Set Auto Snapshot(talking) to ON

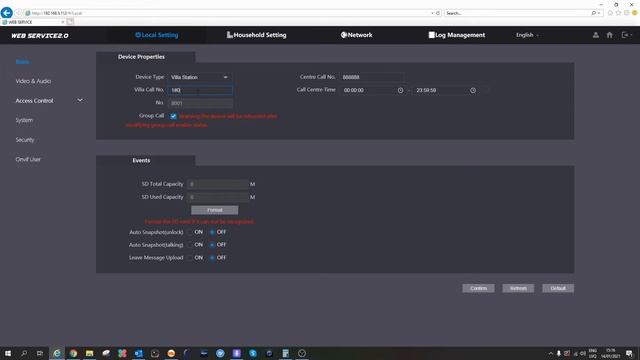(x=190, y=245)
